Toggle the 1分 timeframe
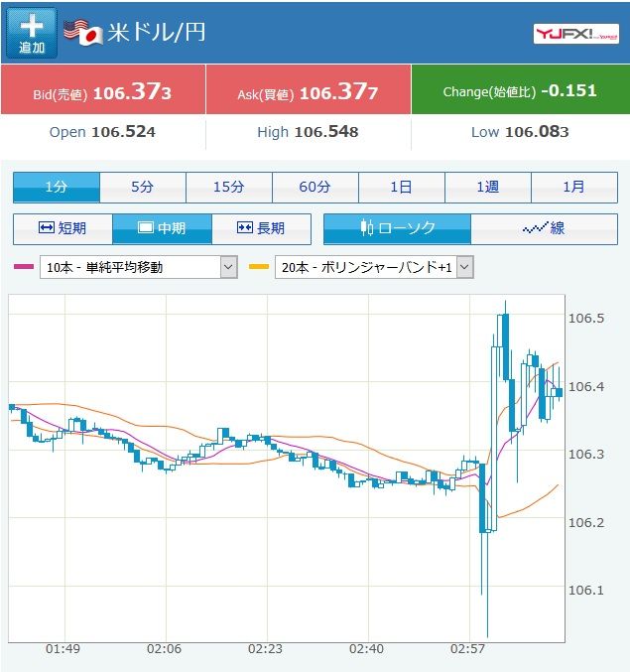This screenshot has width=630, height=672. (57, 188)
